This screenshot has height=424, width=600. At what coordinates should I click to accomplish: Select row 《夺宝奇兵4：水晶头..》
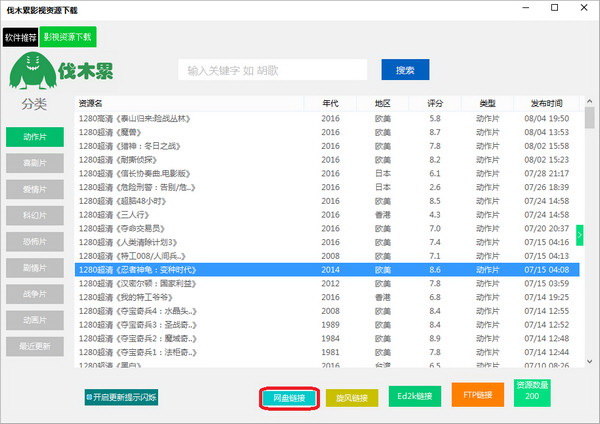[x=327, y=311]
